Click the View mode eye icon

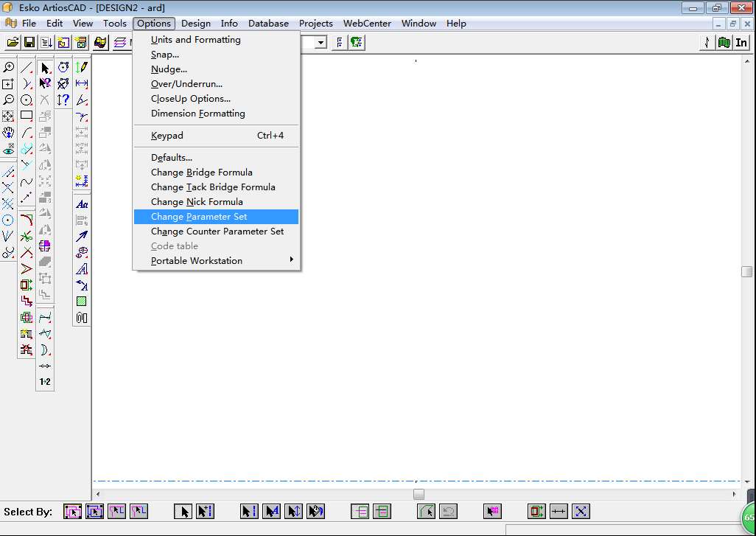[x=8, y=149]
